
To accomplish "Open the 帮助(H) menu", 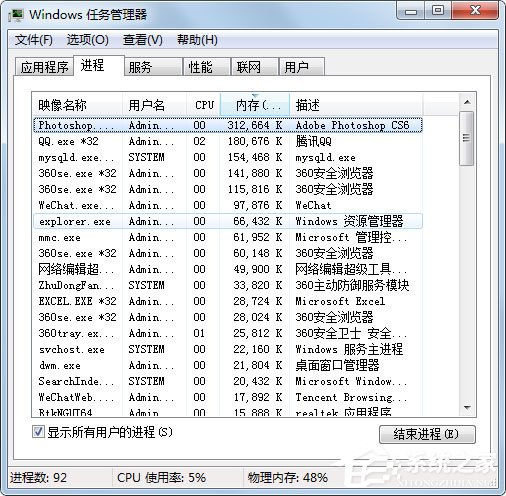I will click(x=197, y=40).
